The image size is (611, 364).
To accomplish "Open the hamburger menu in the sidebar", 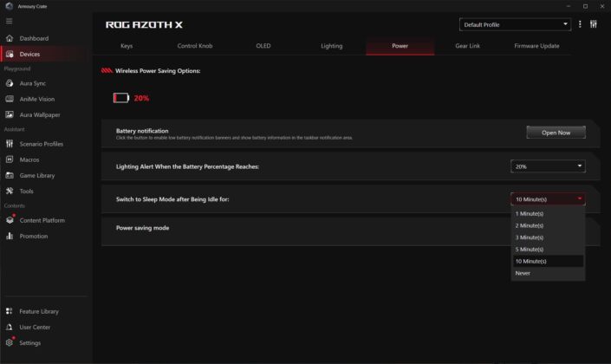I will point(9,21).
